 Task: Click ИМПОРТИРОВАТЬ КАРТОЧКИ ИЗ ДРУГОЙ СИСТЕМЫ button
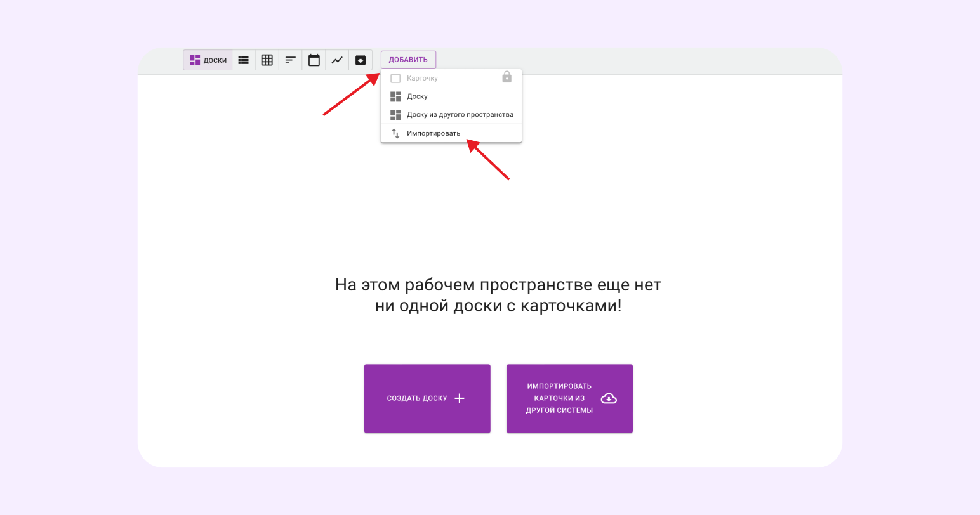coord(569,398)
